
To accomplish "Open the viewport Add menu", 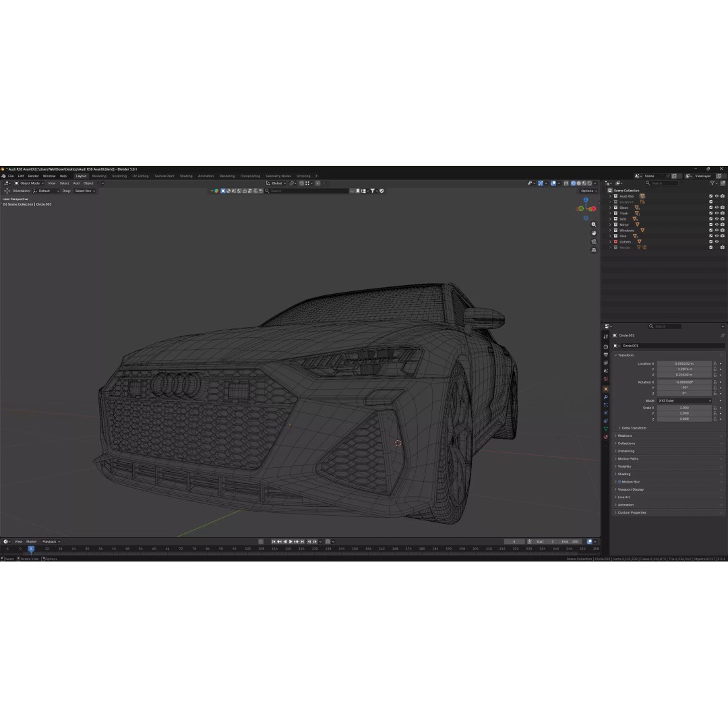I will coord(76,183).
